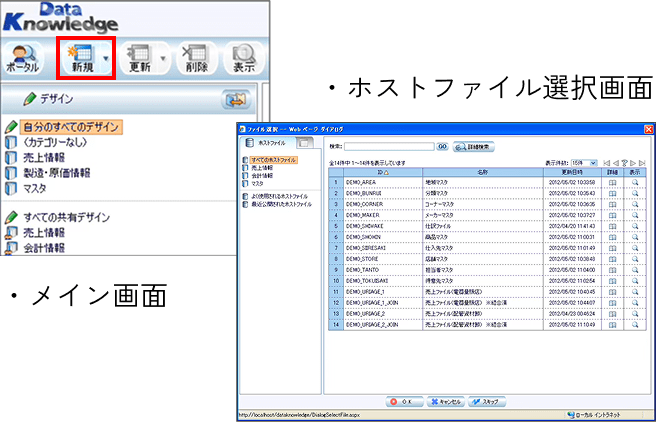This screenshot has width=656, height=422.
Task: Close the ファイル選択 dialog window
Action: coord(648,129)
